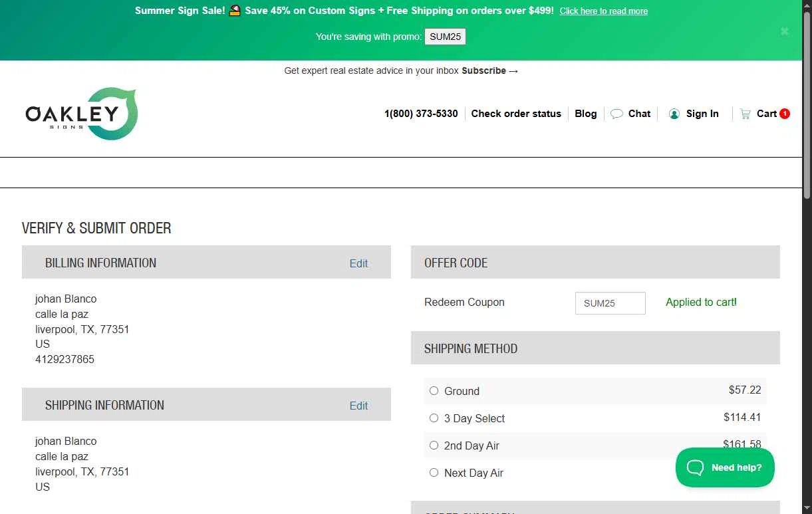812x514 pixels.
Task: Click the Need help chat bubble icon
Action: [x=695, y=467]
